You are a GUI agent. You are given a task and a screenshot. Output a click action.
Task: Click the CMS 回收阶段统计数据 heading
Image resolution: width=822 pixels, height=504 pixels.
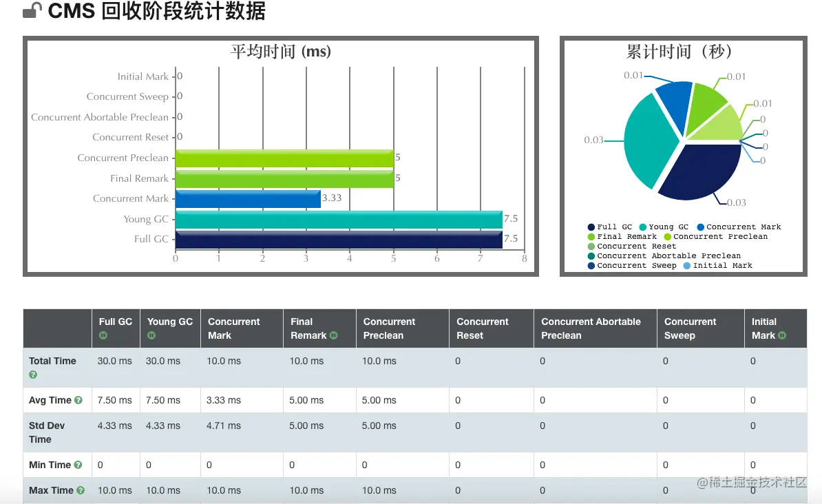157,10
